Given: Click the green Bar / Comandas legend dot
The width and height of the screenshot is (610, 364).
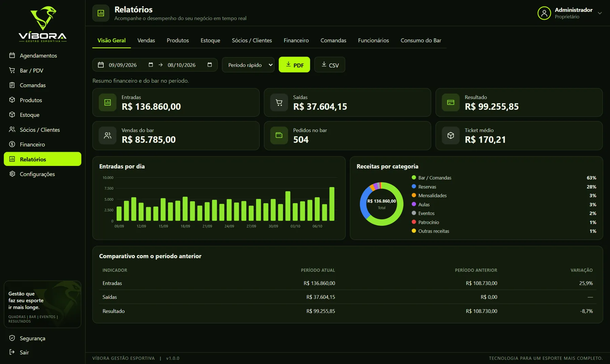Looking at the screenshot, I should (414, 177).
